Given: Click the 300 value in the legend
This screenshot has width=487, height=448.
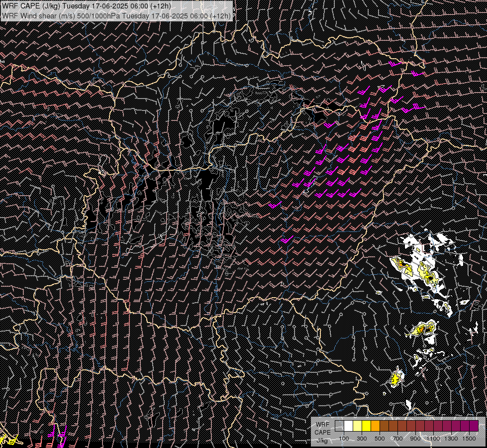Looking at the screenshot, I should pos(362,439).
